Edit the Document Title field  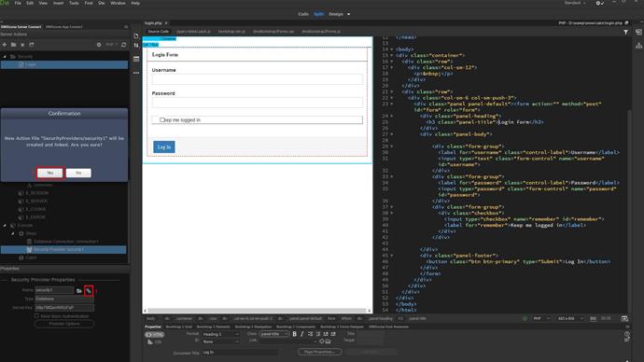[240, 353]
